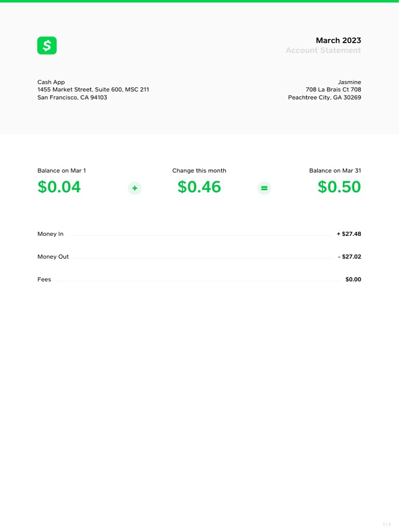The width and height of the screenshot is (399, 532).
Task: Click the Balance on Mar 1 label
Action: coord(62,171)
